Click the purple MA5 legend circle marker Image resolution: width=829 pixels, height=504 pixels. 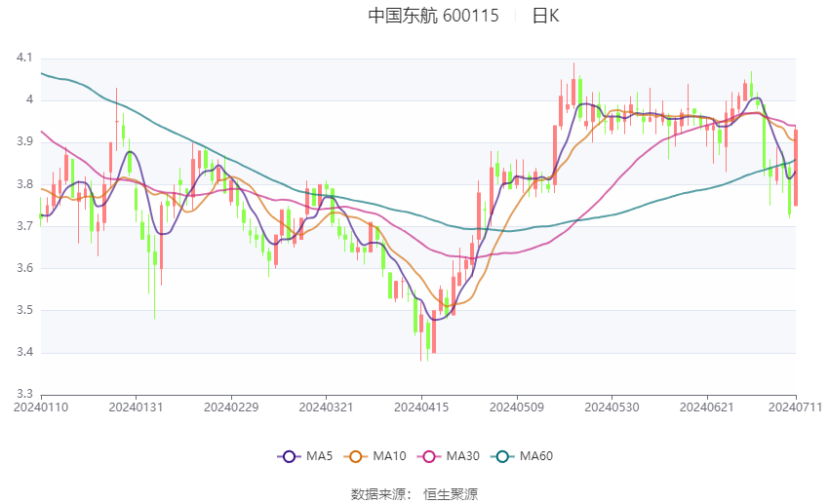click(x=288, y=456)
